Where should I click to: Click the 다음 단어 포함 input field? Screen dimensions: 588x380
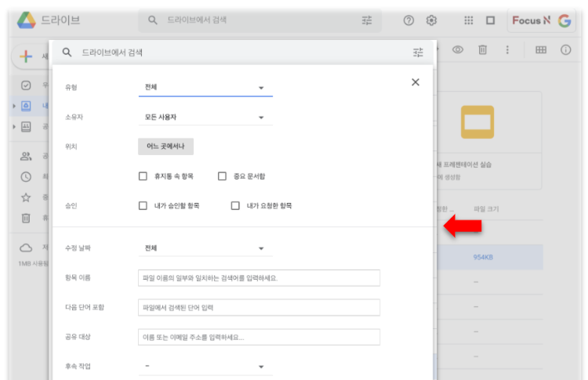(x=259, y=308)
